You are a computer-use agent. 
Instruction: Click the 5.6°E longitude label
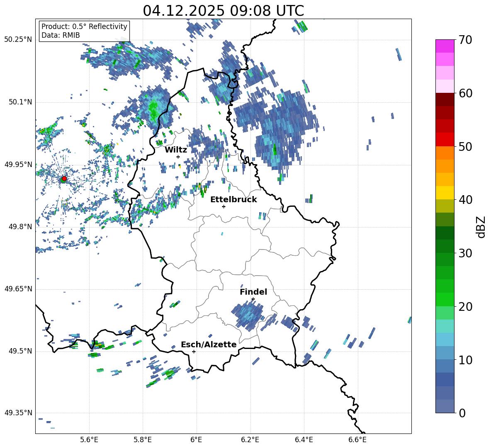click(x=89, y=440)
